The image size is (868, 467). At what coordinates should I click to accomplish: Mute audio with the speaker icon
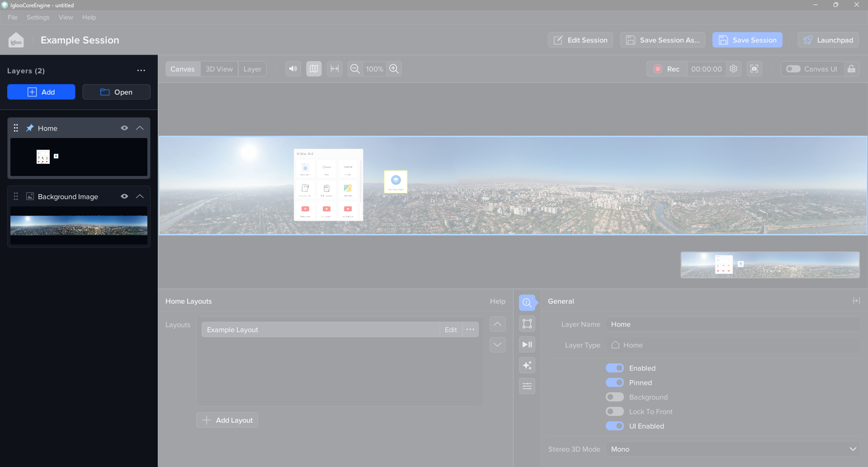point(293,69)
